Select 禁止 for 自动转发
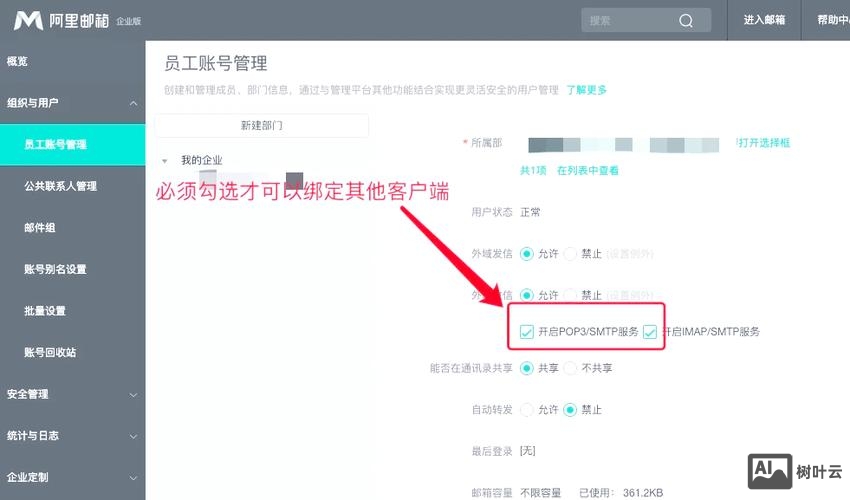The width and height of the screenshot is (850, 500). pos(570,409)
